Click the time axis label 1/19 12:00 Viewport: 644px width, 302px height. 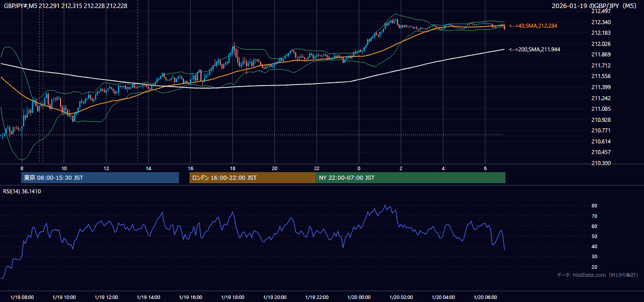[106, 297]
